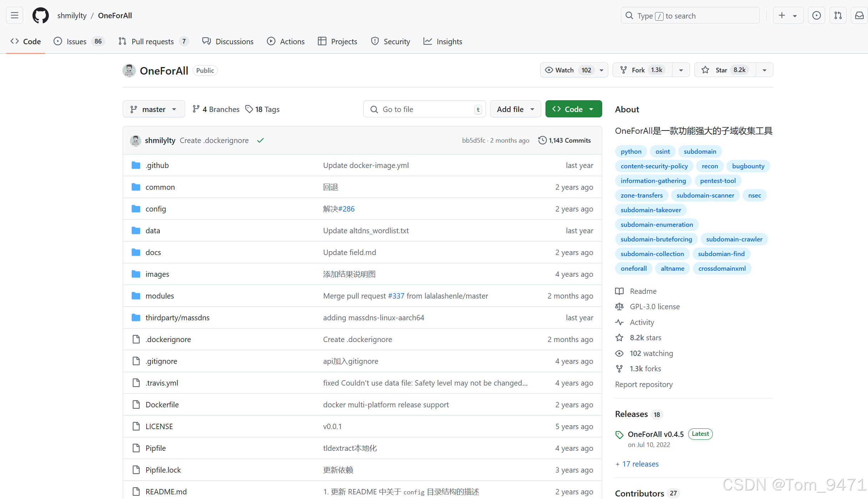Image resolution: width=868 pixels, height=499 pixels.
Task: Click the GitHub logo home icon
Action: tap(41, 16)
